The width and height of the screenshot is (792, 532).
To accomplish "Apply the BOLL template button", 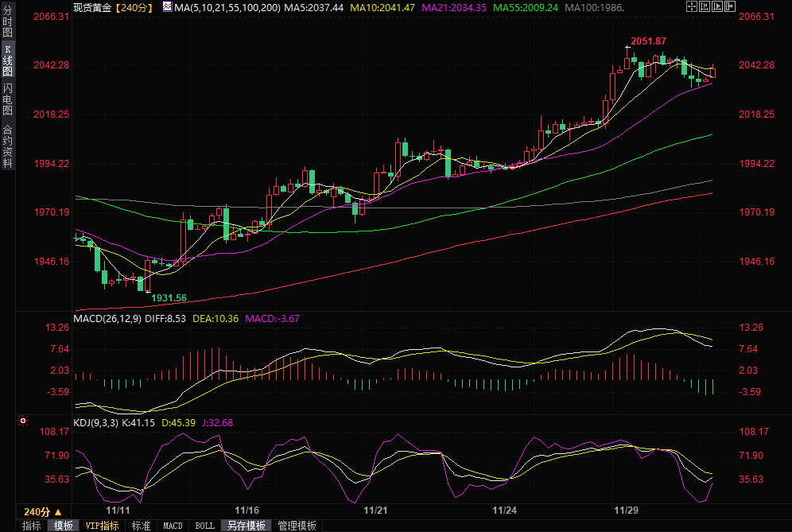I will pos(204,526).
